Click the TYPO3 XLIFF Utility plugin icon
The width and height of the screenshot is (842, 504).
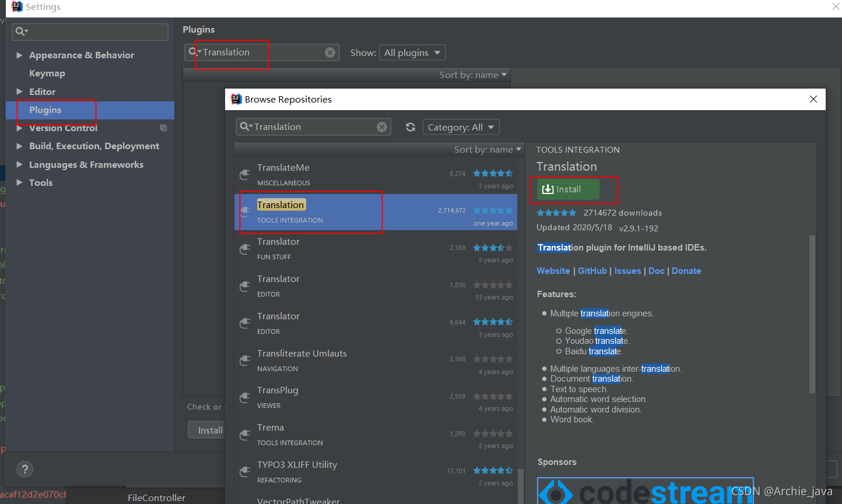tap(245, 473)
